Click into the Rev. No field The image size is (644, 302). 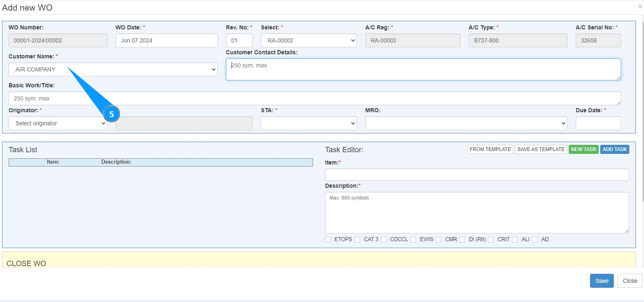[x=239, y=40]
